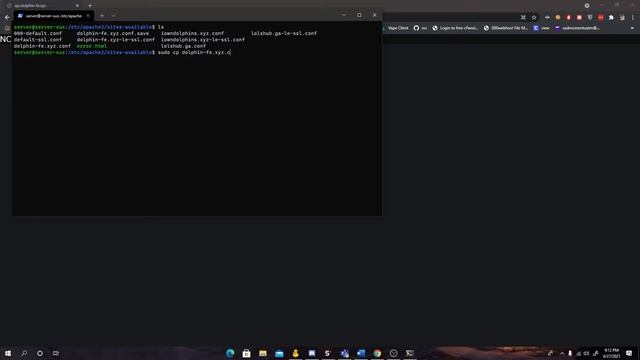This screenshot has width=640, height=360.
Task: Open the Mail app from the taskbar
Action: [x=279, y=353]
